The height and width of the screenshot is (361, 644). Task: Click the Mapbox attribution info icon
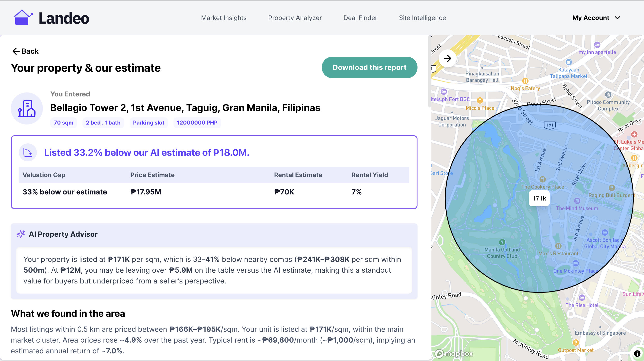pyautogui.click(x=637, y=354)
